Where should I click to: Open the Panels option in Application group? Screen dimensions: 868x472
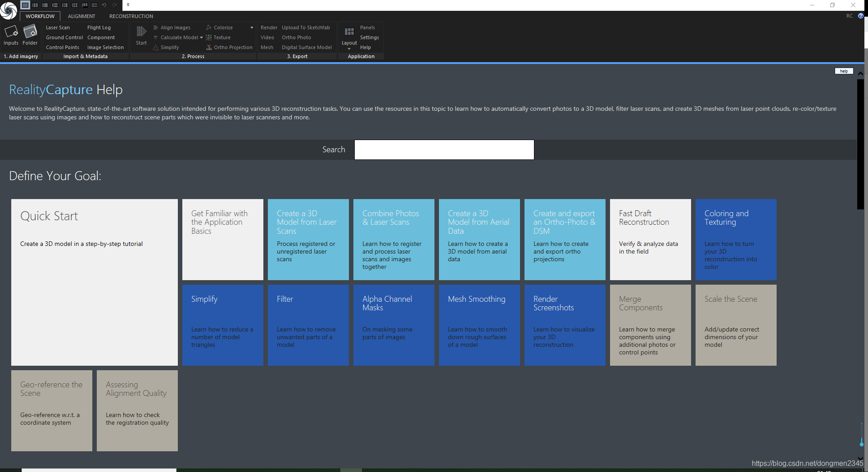point(367,28)
